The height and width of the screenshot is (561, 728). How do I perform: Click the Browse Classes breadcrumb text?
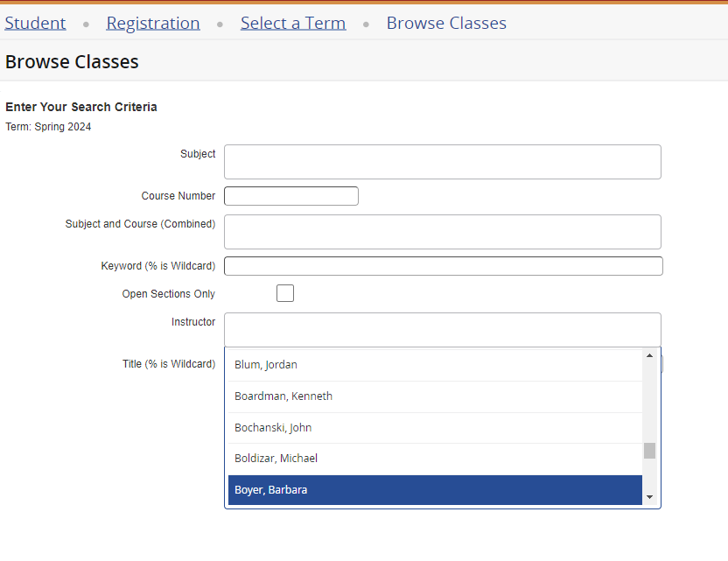point(446,23)
